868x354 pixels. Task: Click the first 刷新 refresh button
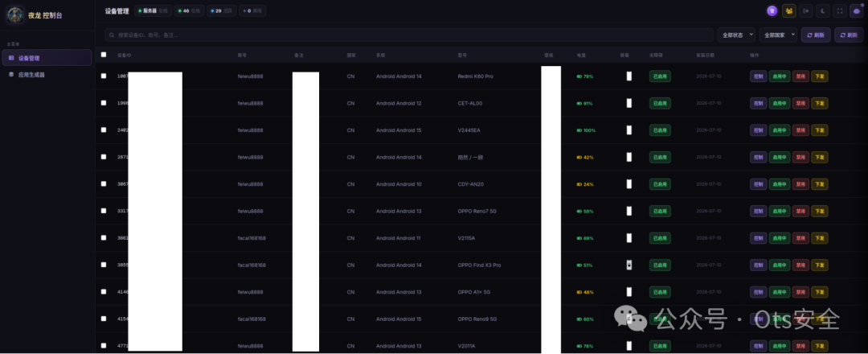816,35
